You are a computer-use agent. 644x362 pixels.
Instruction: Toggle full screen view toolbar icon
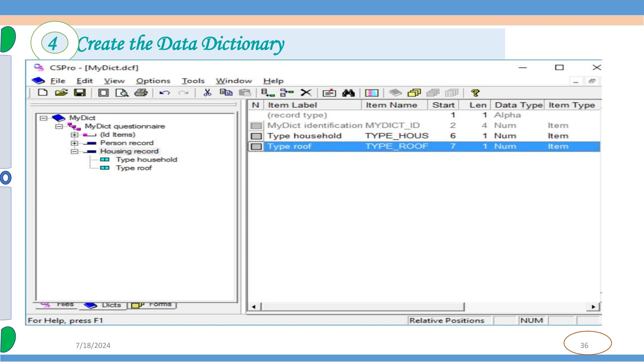(103, 93)
